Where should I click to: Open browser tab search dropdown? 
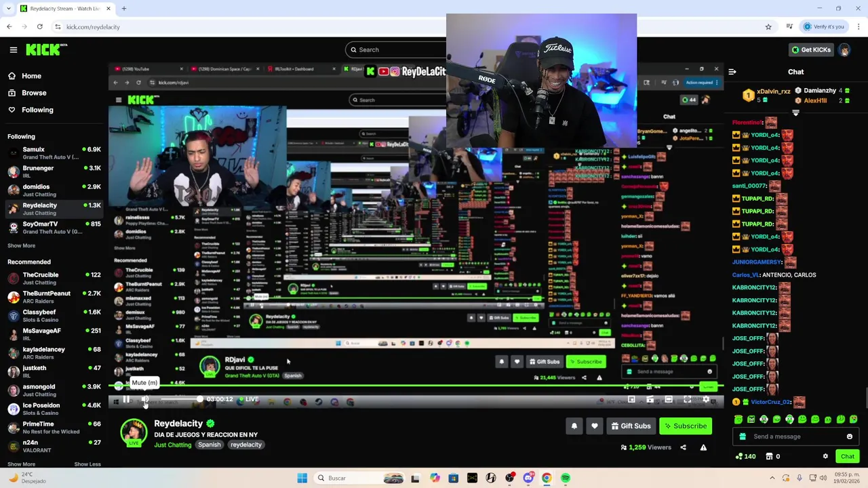(x=9, y=9)
